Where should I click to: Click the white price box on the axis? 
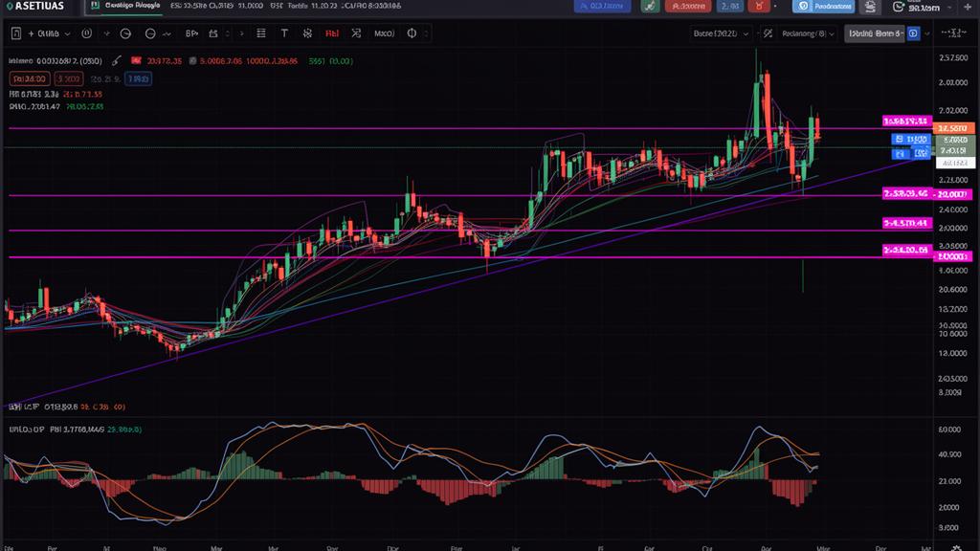[955, 163]
